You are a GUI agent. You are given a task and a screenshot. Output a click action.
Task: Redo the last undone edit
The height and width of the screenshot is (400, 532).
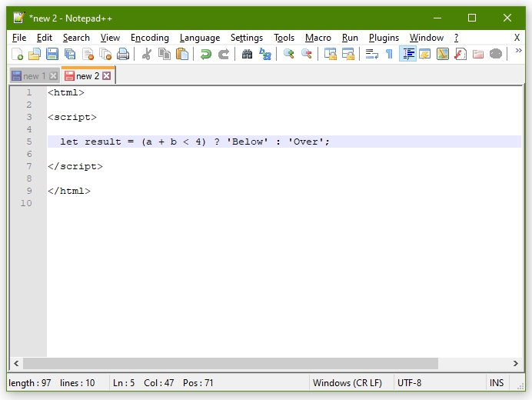coord(223,54)
